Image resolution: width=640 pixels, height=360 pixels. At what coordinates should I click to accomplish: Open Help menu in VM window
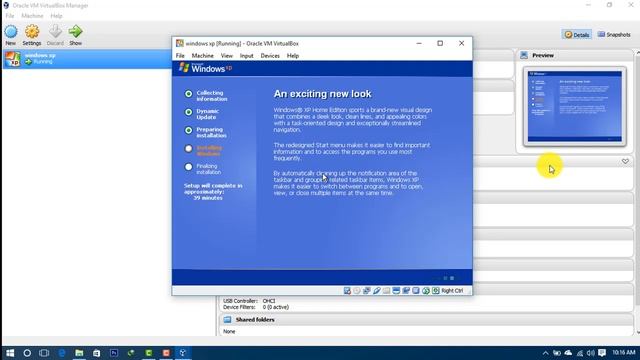pyautogui.click(x=293, y=56)
